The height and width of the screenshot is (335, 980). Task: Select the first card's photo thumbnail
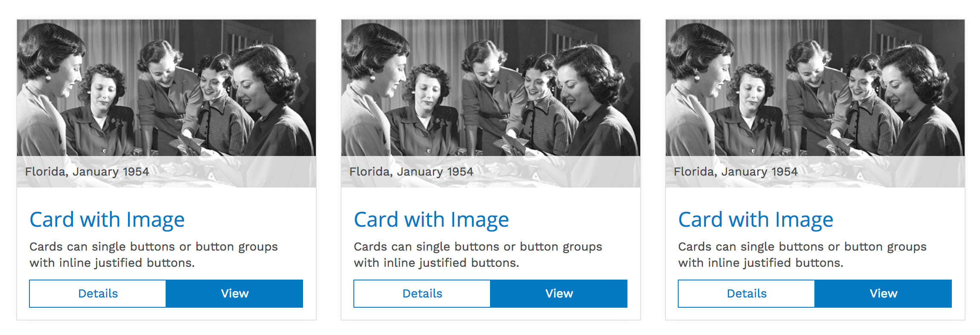166,104
